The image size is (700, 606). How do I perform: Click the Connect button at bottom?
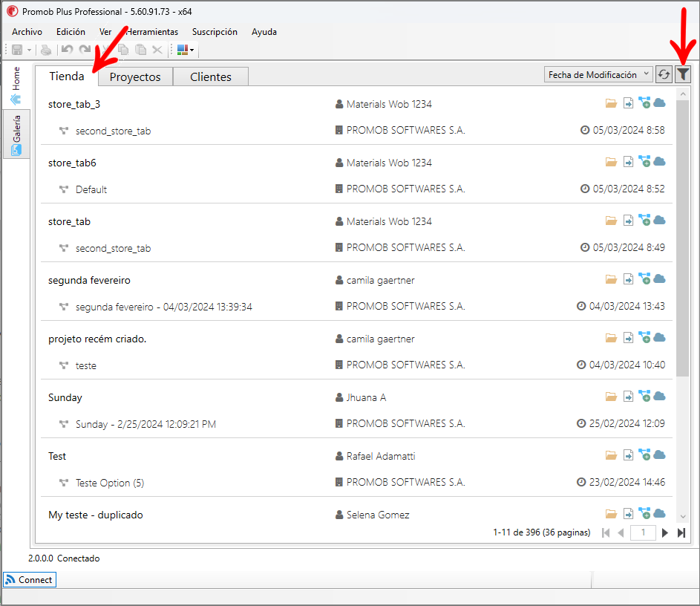(x=30, y=580)
